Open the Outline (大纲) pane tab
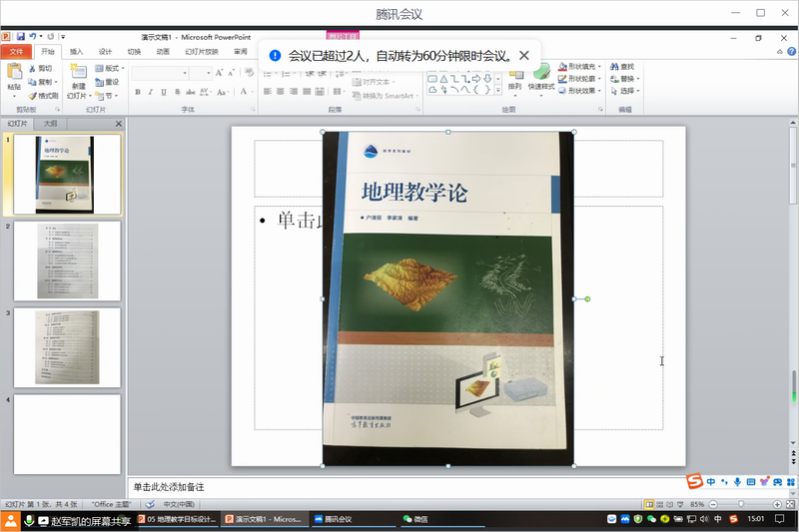The image size is (799, 532). pyautogui.click(x=50, y=124)
